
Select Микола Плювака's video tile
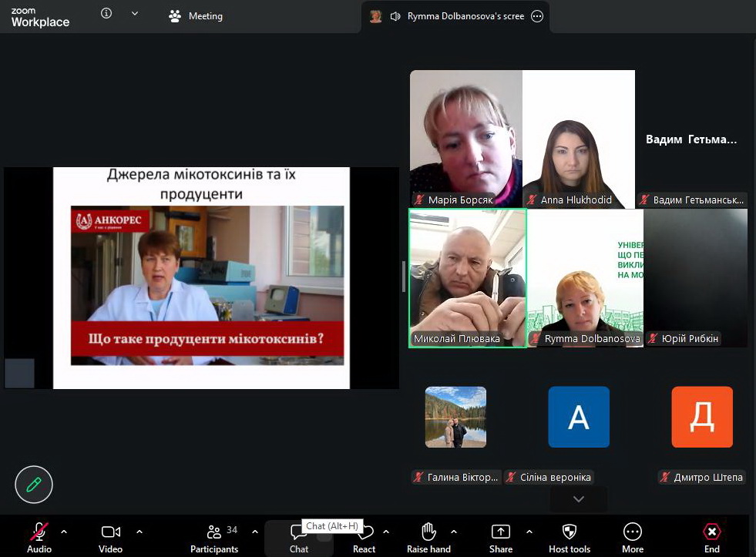click(x=468, y=277)
